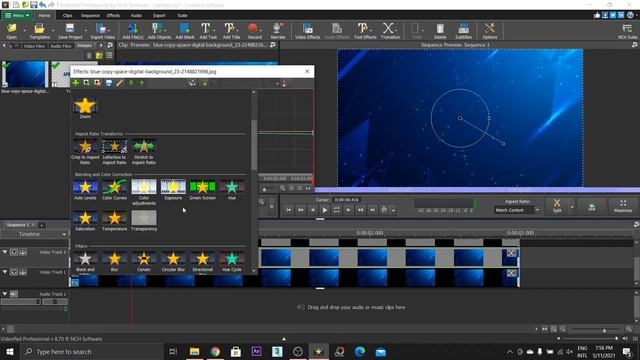The height and width of the screenshot is (360, 640).
Task: Open Video Effects from the toolbar
Action: (x=307, y=31)
